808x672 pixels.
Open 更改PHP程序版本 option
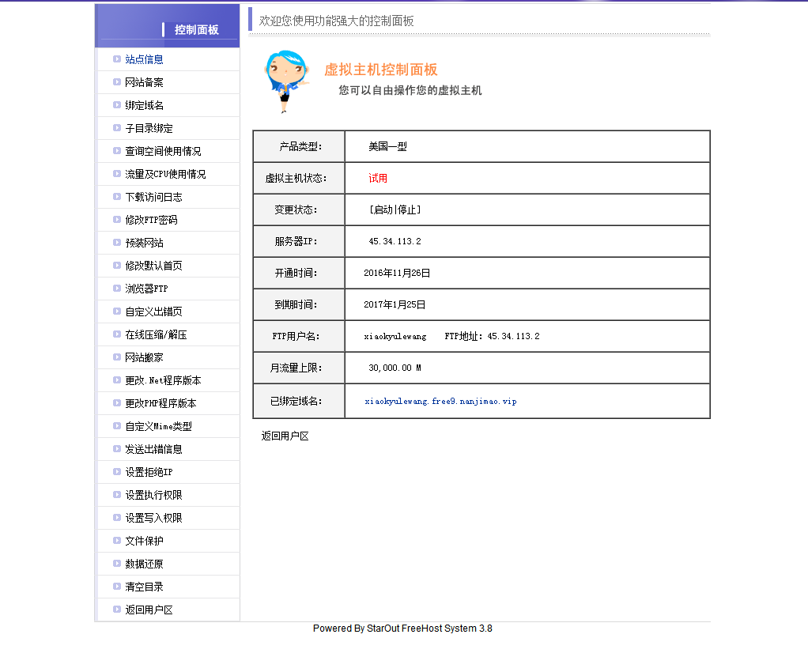(160, 403)
